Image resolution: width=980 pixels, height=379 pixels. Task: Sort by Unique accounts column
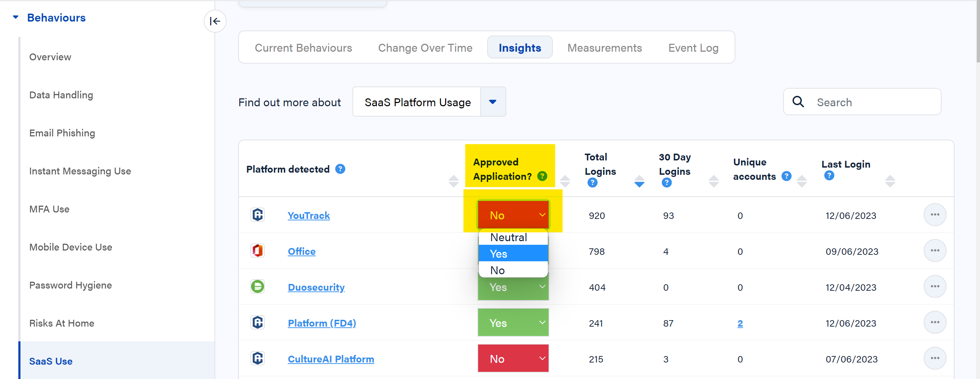[801, 181]
